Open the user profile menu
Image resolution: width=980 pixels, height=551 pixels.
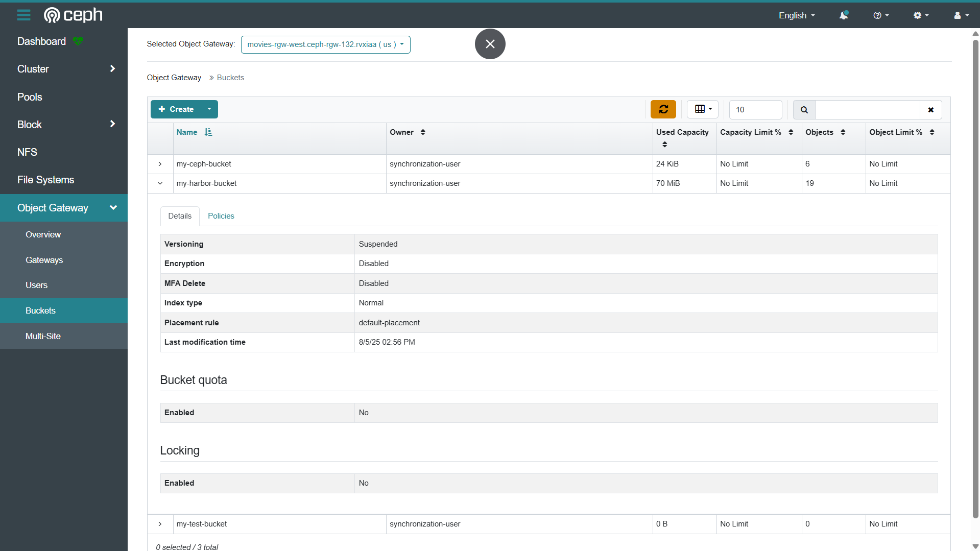[x=961, y=15]
